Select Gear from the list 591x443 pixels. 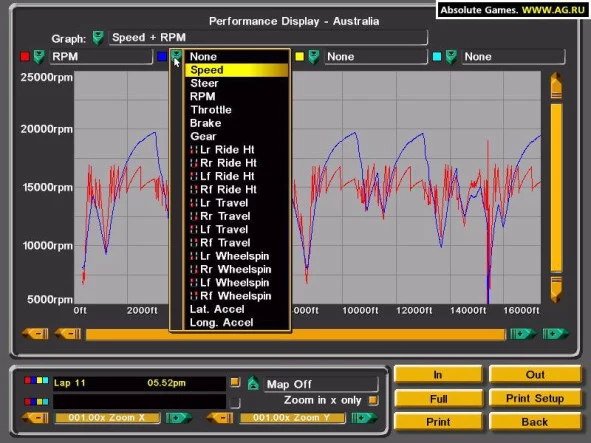(x=237, y=136)
